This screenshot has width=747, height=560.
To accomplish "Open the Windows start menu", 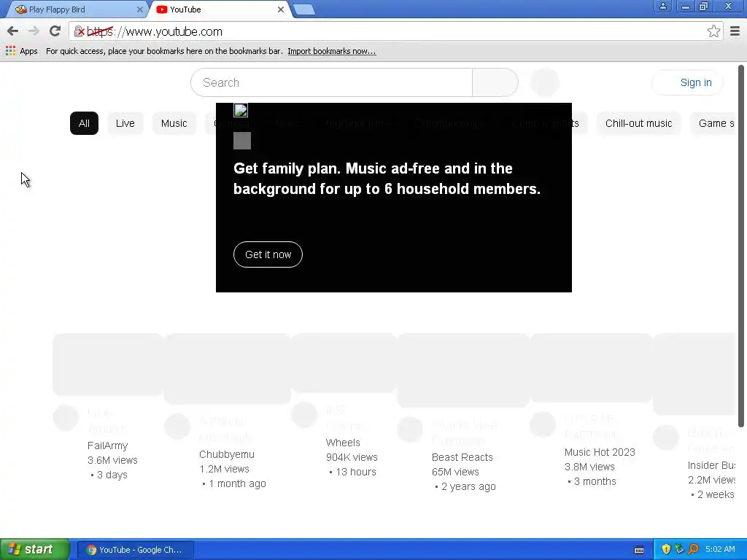I will click(35, 549).
